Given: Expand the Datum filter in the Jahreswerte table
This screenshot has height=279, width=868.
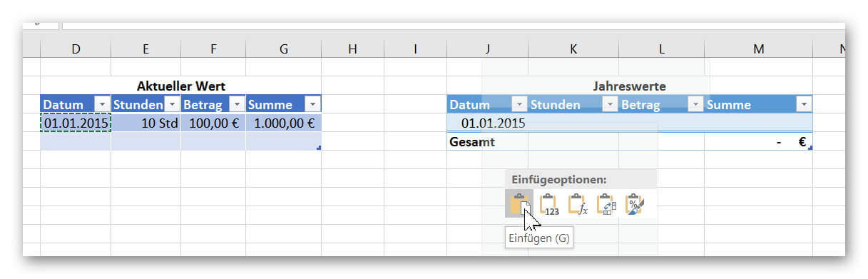Looking at the screenshot, I should (520, 104).
